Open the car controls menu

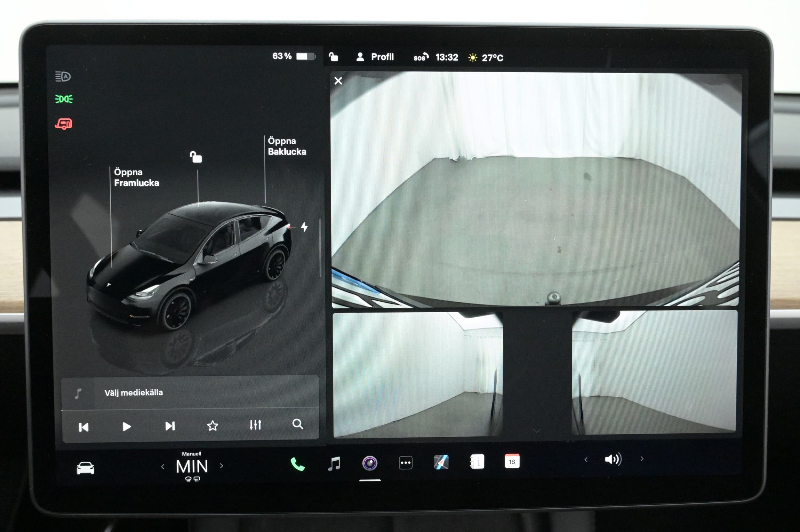point(85,468)
